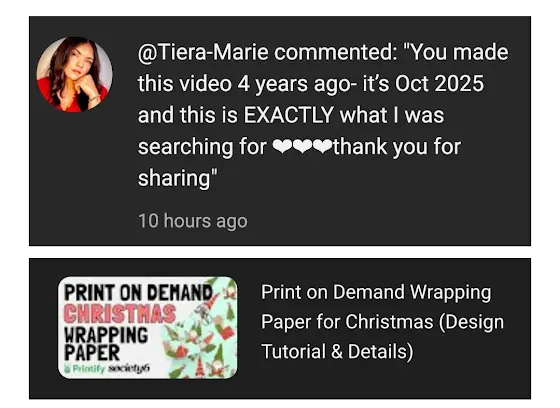Click the word EXACTLY in the comment
560x408 pixels.
(x=288, y=115)
